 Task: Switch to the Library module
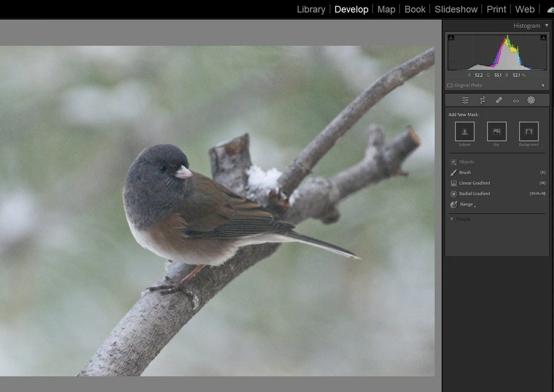[x=311, y=9]
